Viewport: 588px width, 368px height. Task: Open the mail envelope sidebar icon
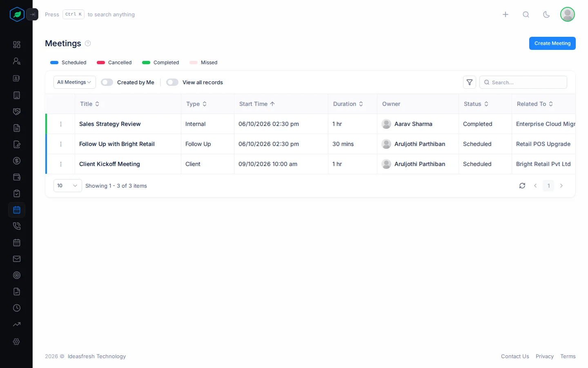[17, 259]
